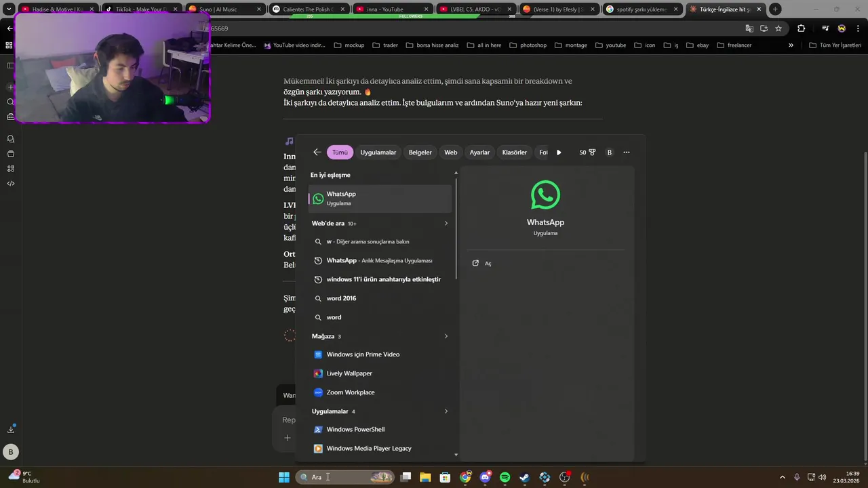This screenshot has width=868, height=488.
Task: Open WhatsApp best match result
Action: point(380,198)
